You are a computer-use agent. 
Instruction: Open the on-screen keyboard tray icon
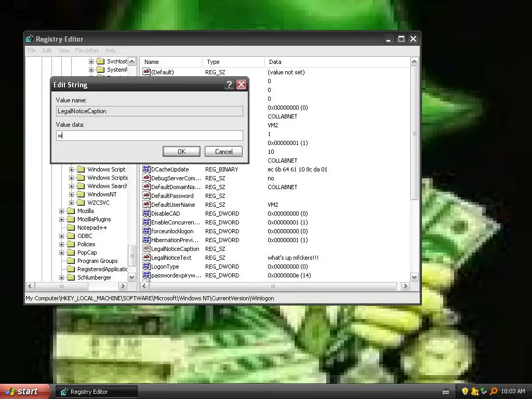pos(446,392)
